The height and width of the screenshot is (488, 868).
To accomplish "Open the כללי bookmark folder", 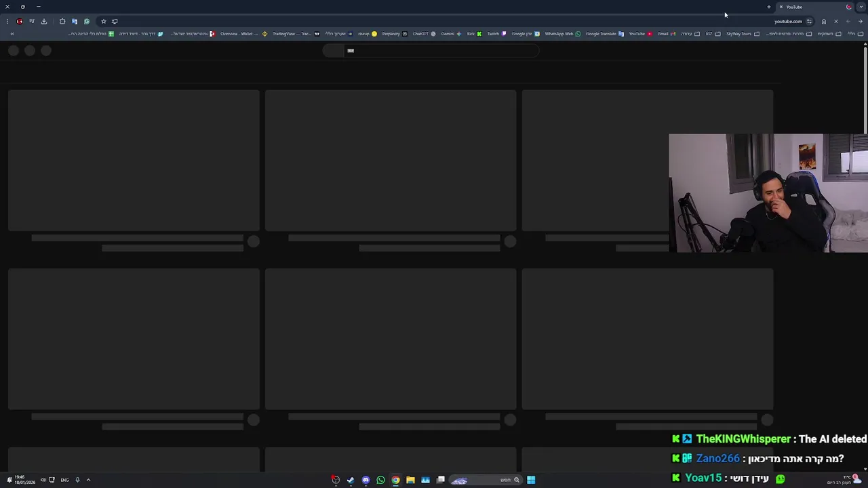I will 854,34.
